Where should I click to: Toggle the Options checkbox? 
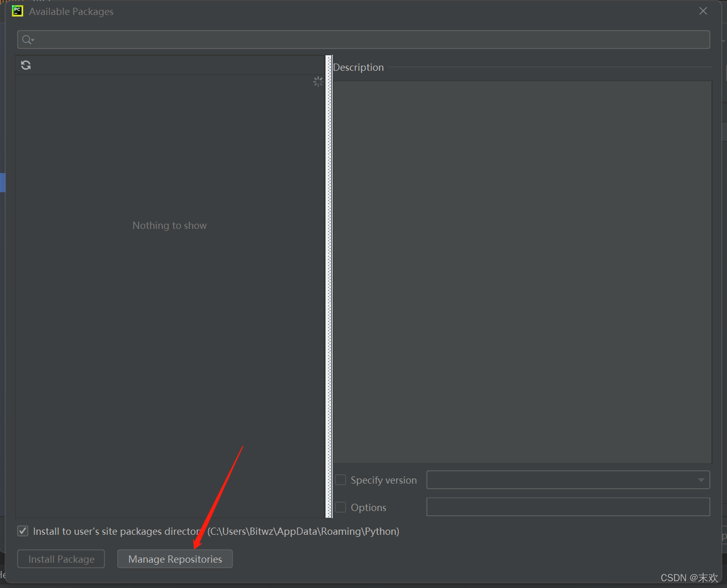point(341,507)
